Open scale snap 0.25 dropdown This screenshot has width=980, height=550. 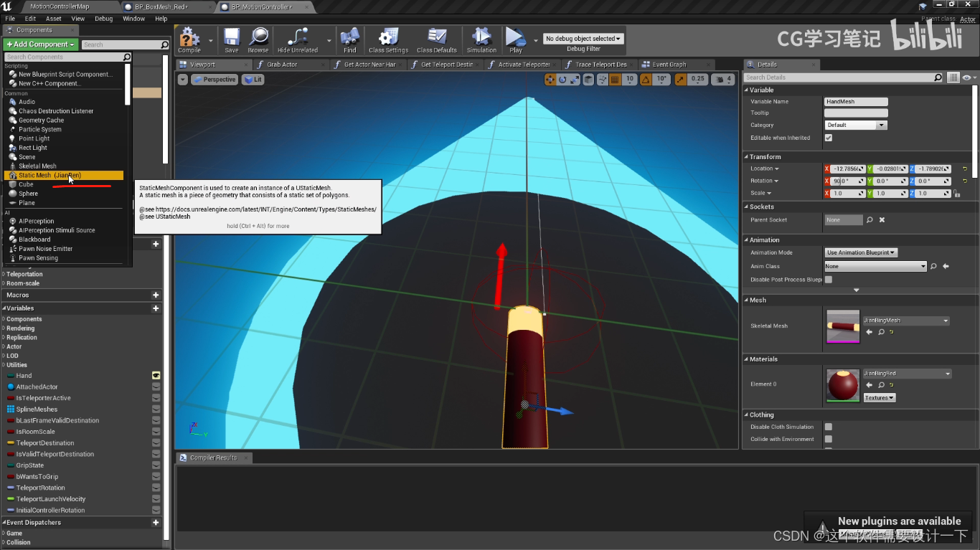pos(697,80)
